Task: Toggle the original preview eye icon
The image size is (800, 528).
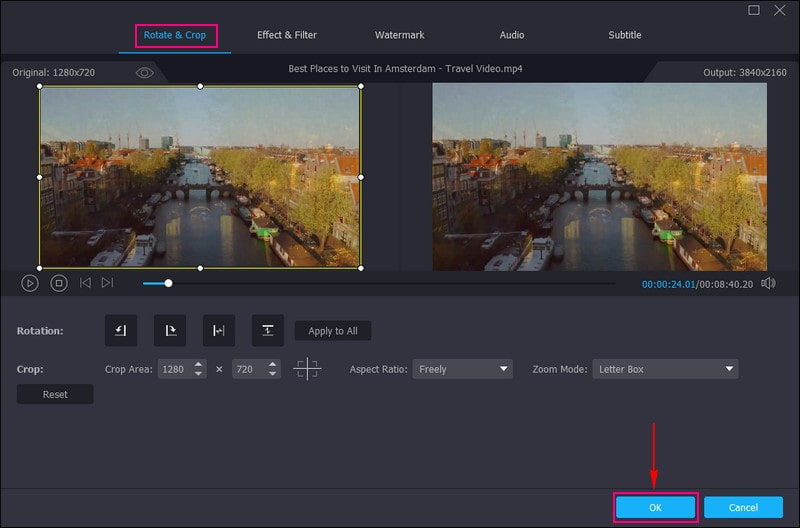Action: pos(145,72)
